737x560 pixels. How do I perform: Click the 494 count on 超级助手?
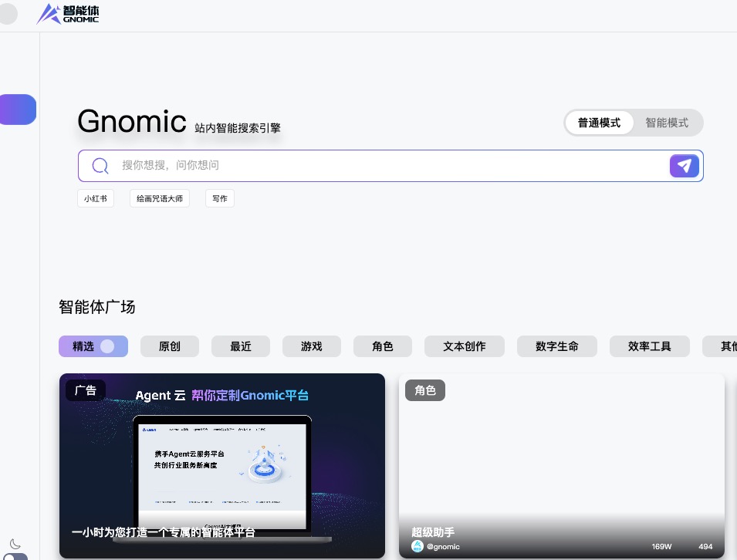(x=705, y=546)
